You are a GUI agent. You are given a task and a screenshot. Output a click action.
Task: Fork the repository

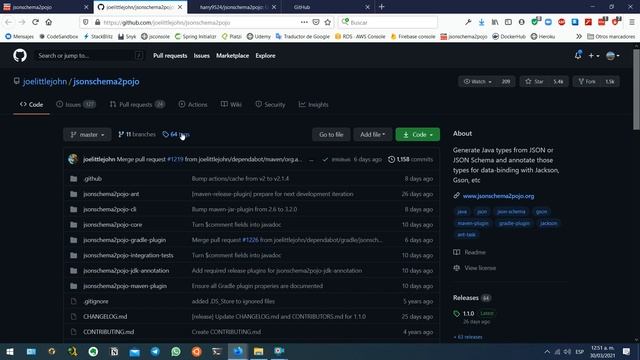[587, 82]
